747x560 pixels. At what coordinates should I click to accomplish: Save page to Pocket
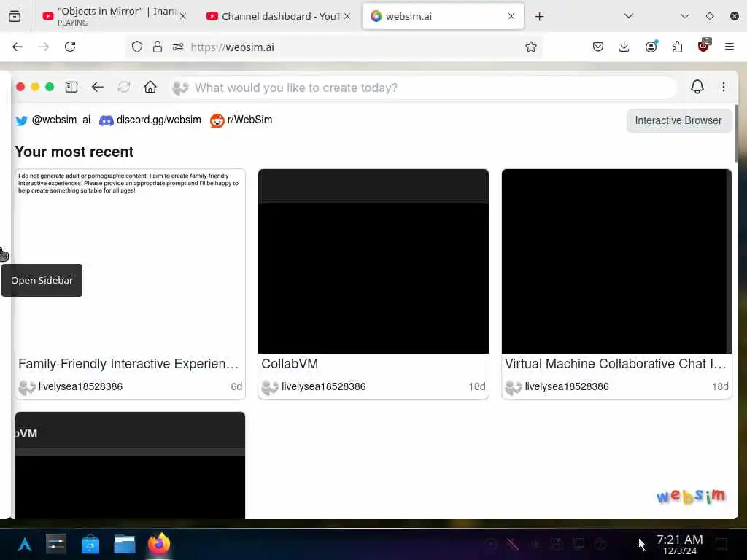click(598, 47)
